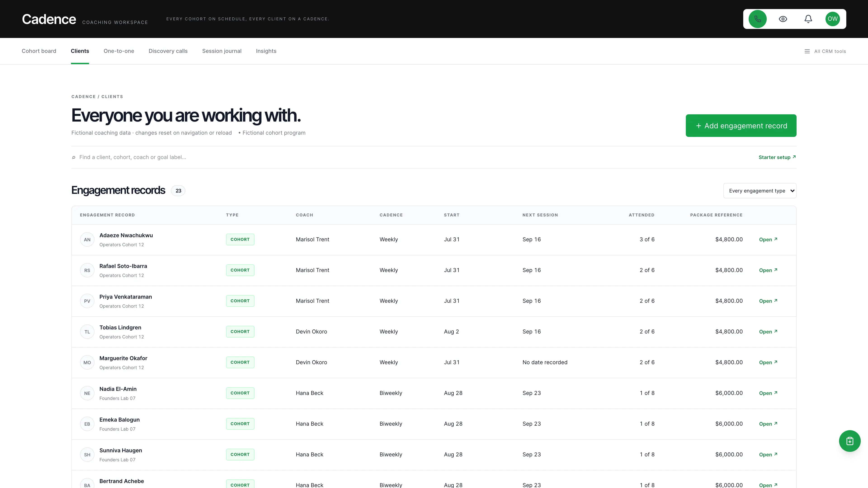868x488 pixels.
Task: Click the PV avatar for Priya Venkataraman
Action: click(x=87, y=301)
